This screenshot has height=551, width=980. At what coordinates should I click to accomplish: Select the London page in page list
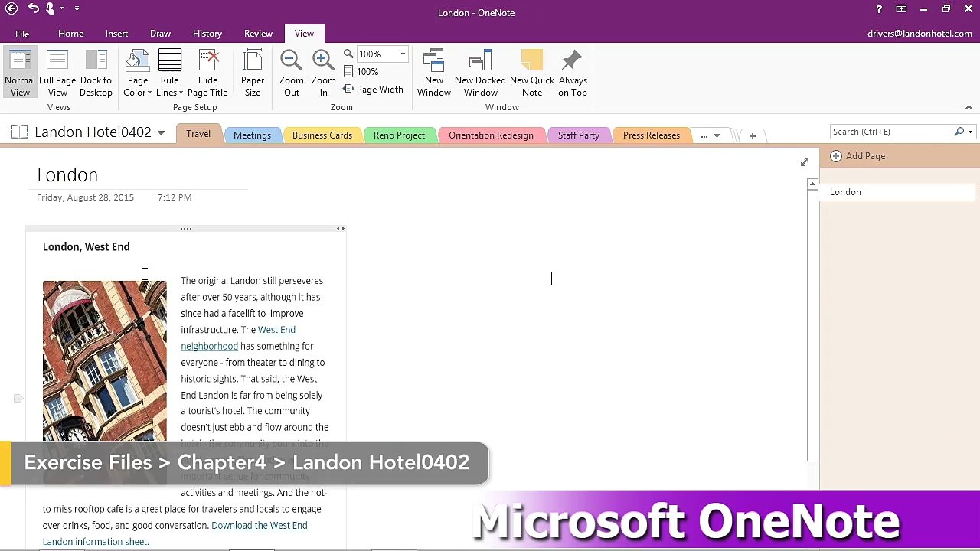click(x=897, y=192)
